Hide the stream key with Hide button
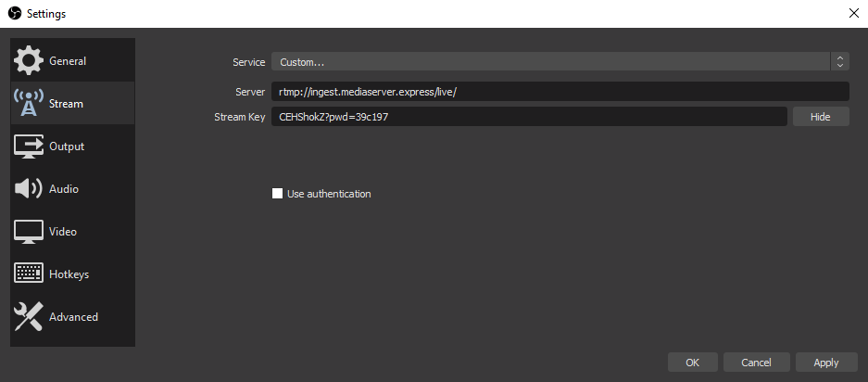 click(x=821, y=117)
